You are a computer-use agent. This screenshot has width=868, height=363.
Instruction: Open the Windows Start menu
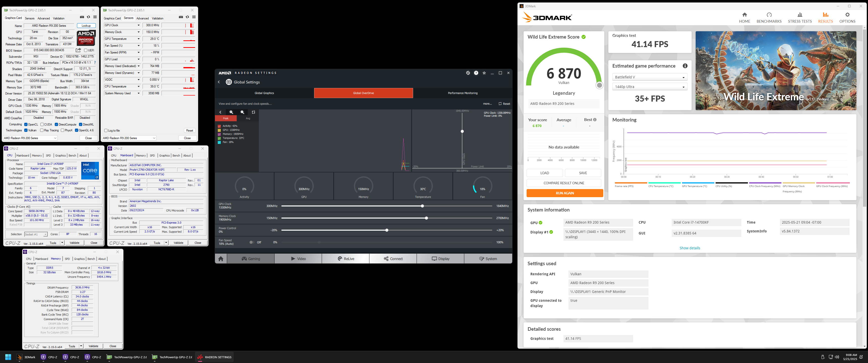click(8, 357)
